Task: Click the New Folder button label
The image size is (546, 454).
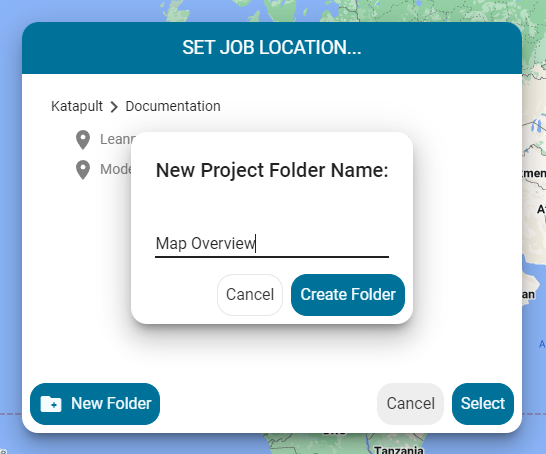Action: (111, 404)
